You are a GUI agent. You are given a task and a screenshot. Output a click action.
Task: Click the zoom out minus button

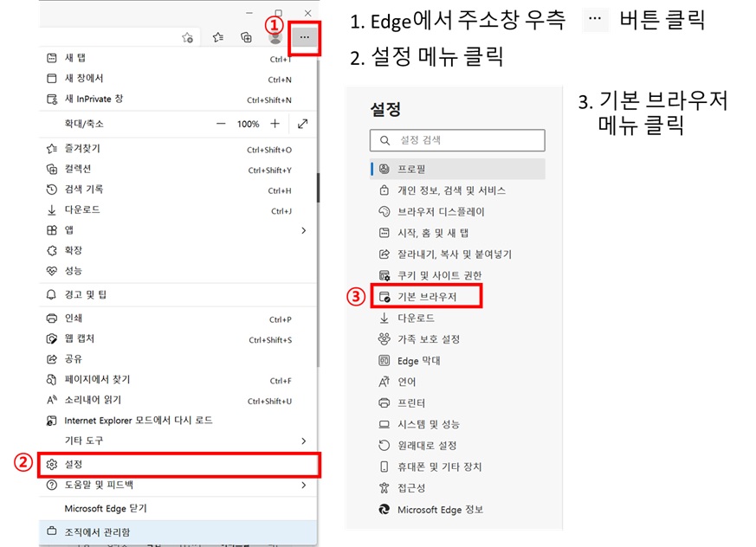tap(221, 124)
